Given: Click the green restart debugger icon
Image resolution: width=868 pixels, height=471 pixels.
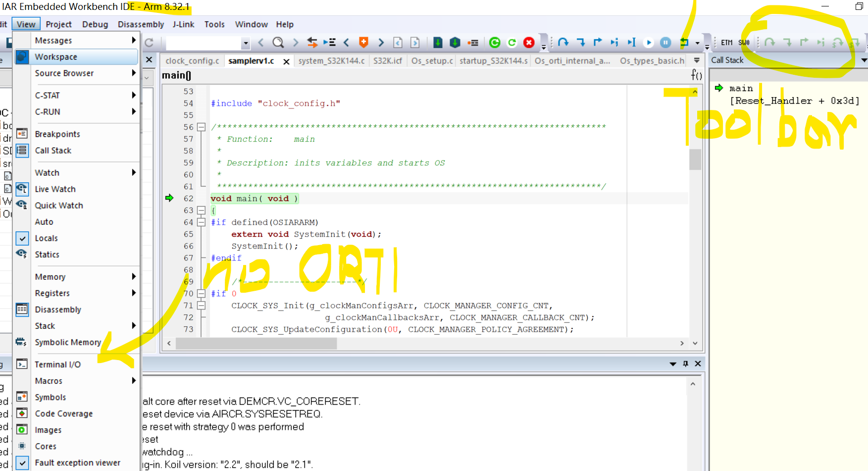Looking at the screenshot, I should (x=495, y=43).
